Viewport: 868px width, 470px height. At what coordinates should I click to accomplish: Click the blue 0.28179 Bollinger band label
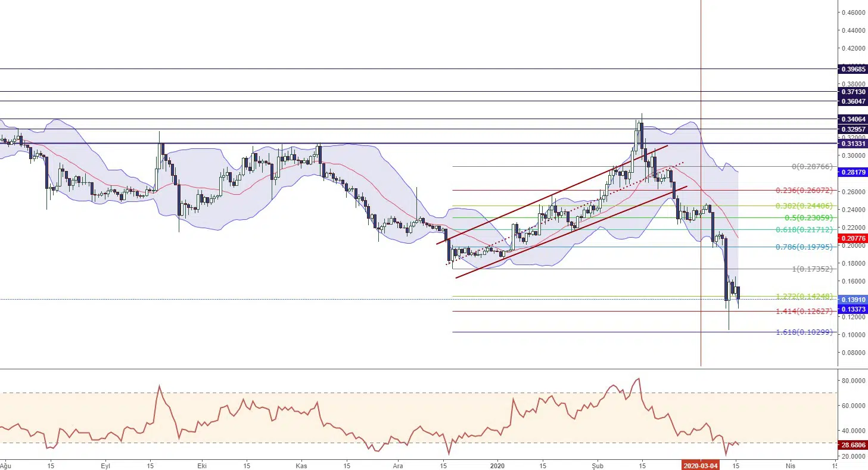pyautogui.click(x=852, y=172)
